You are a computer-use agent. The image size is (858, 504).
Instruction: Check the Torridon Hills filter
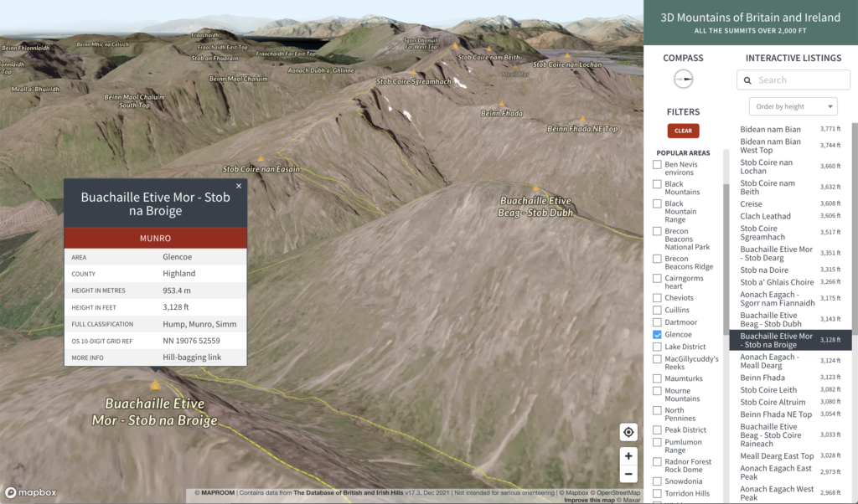coord(658,493)
